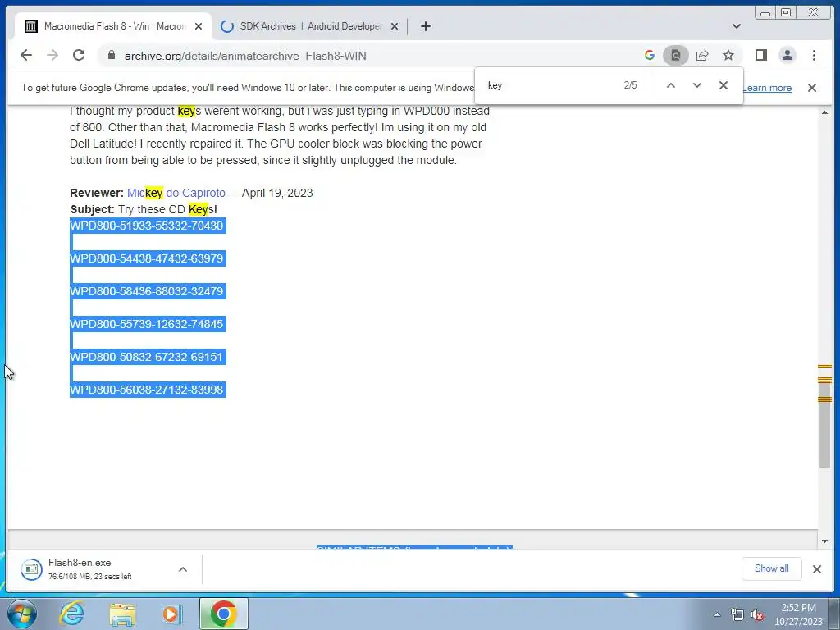
Task: Reload the archive.org page
Action: 79,55
